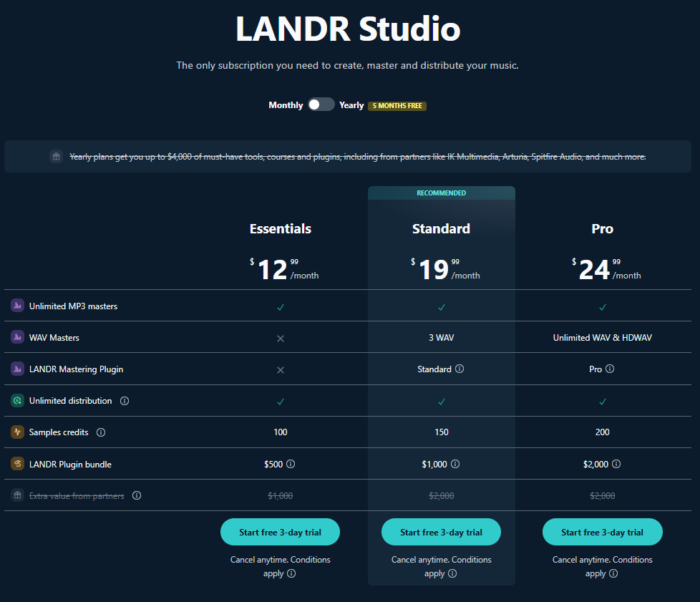The image size is (700, 602).
Task: Click the 100 samples credits value
Action: pyautogui.click(x=281, y=432)
